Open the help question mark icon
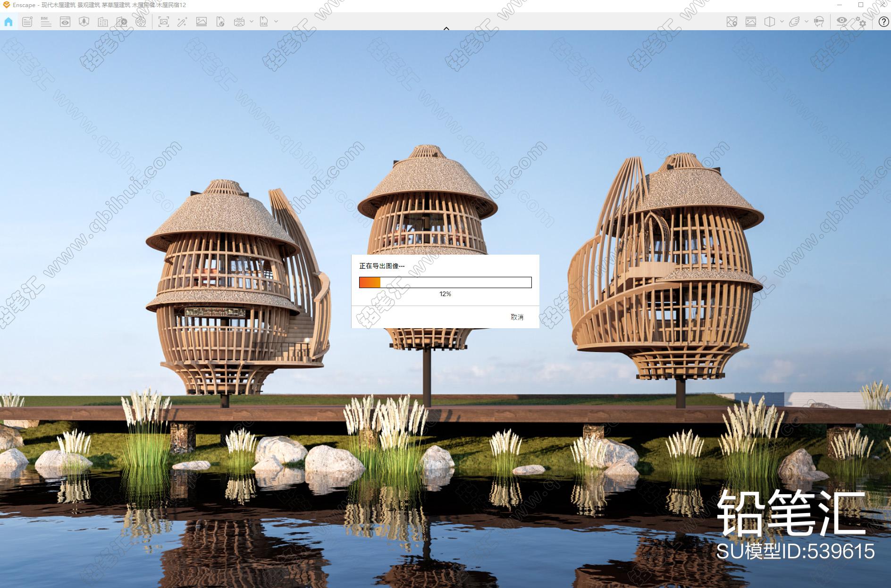This screenshot has height=588, width=891. tap(883, 22)
